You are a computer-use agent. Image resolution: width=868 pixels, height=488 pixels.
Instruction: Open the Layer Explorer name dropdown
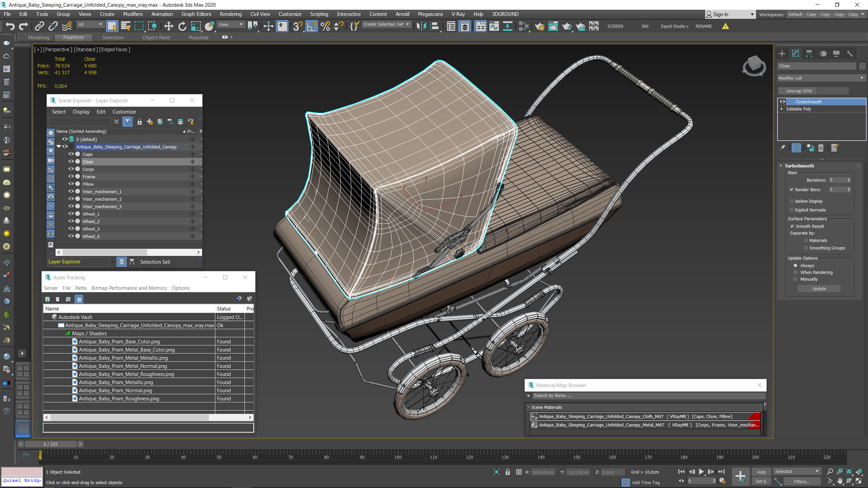pyautogui.click(x=112, y=262)
